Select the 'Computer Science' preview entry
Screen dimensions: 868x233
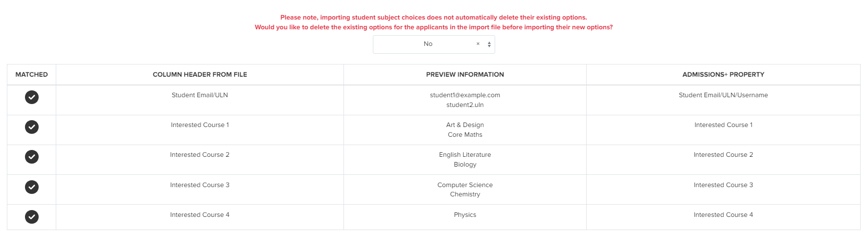click(465, 185)
